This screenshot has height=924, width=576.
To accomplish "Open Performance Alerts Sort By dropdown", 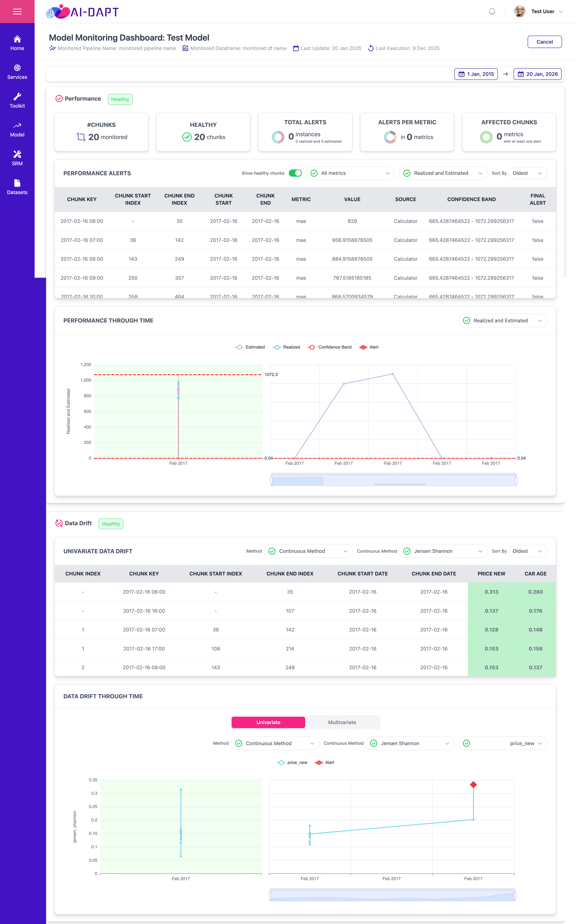I will tap(528, 173).
